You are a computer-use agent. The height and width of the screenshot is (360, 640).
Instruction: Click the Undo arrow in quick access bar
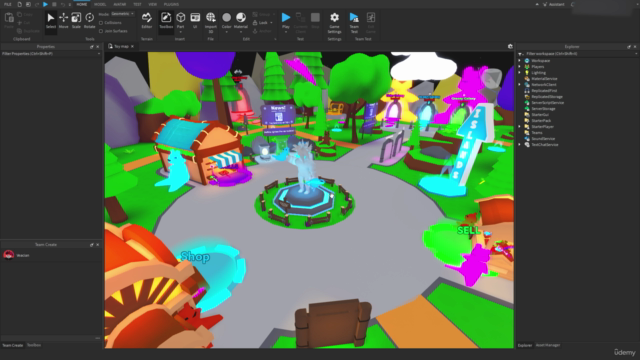[62, 4]
